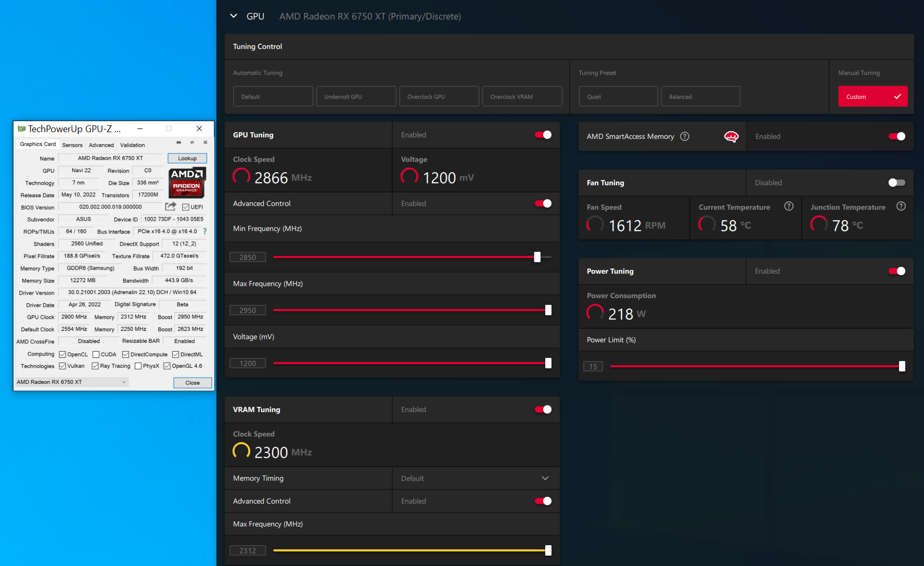Toggle the DirectML checkbox
Image resolution: width=924 pixels, height=566 pixels.
point(175,354)
